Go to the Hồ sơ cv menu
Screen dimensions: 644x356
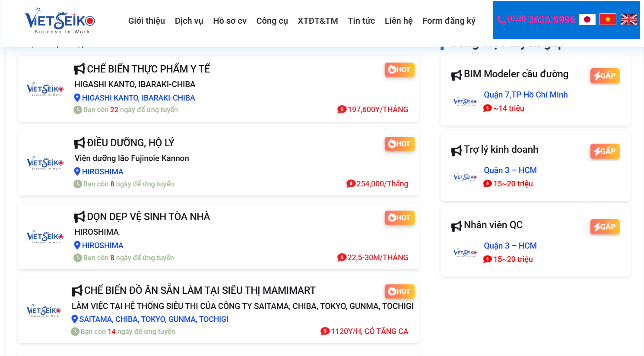229,21
